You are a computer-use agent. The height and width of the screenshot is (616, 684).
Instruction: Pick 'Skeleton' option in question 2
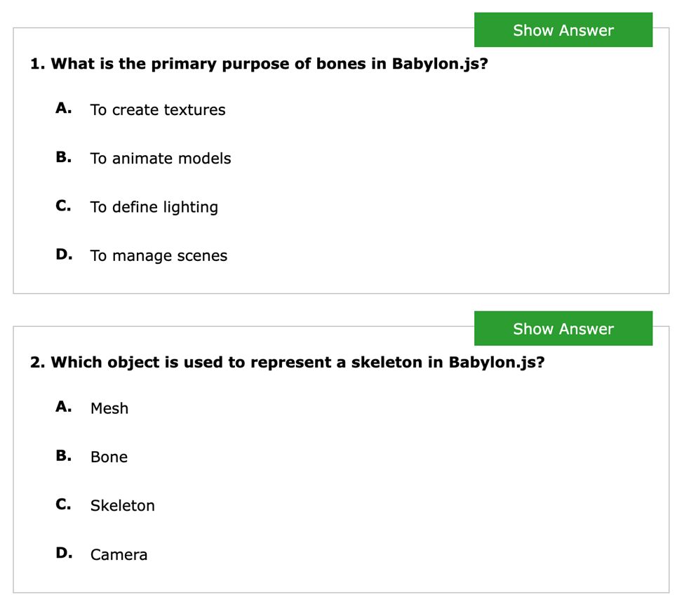click(123, 505)
